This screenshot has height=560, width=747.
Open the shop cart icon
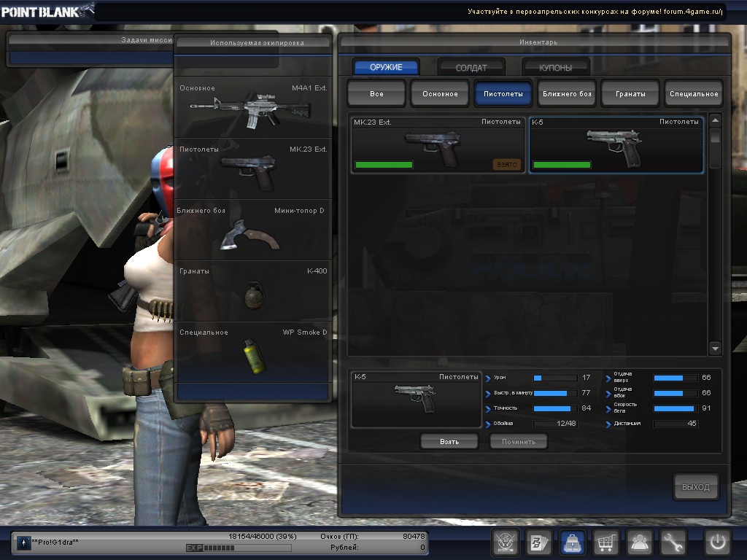(x=605, y=542)
